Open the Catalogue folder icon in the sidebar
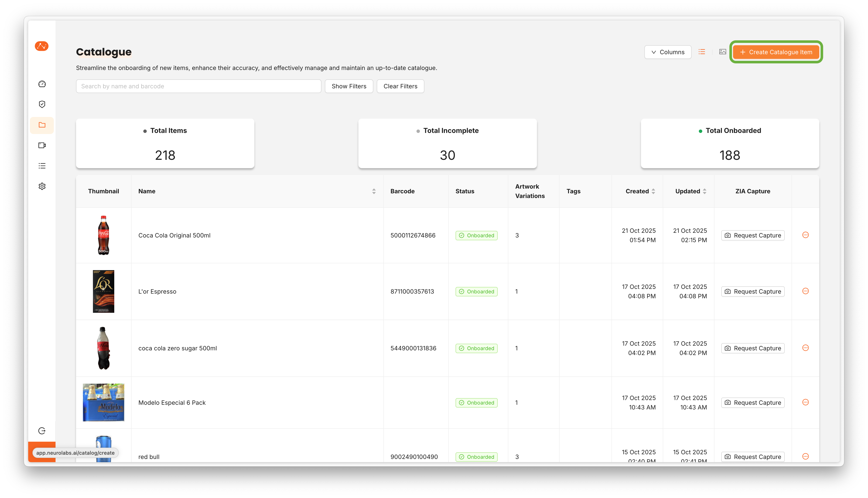This screenshot has width=868, height=498. point(42,125)
